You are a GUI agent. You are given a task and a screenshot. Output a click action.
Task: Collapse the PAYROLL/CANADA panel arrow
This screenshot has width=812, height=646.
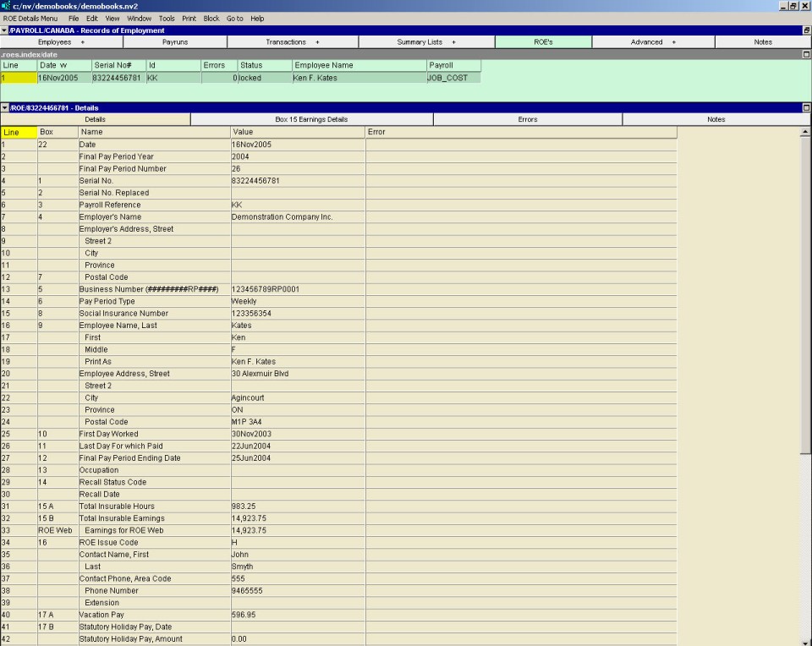coord(4,30)
